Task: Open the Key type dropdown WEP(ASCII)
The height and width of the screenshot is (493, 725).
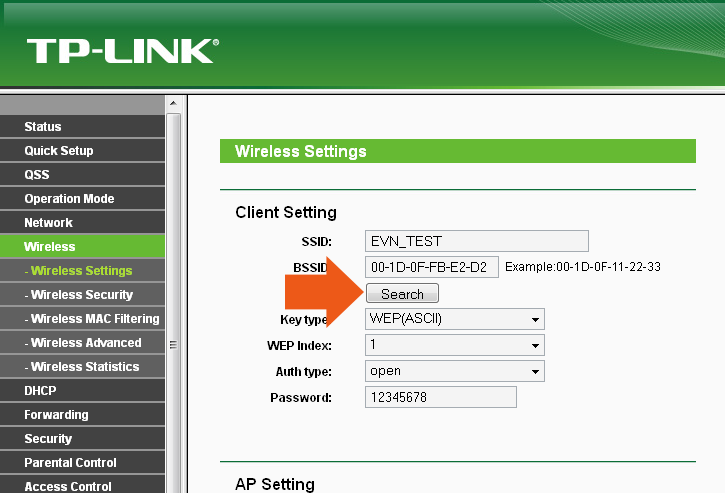Action: click(455, 319)
